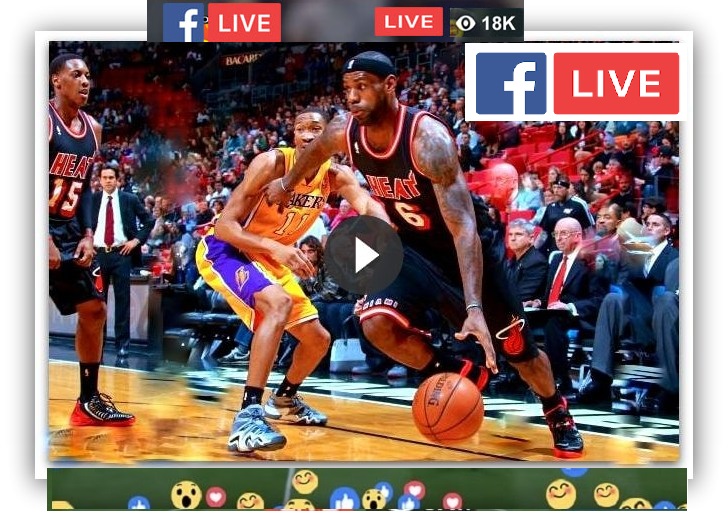
Task: Click the large red LIVE badge
Action: click(616, 84)
